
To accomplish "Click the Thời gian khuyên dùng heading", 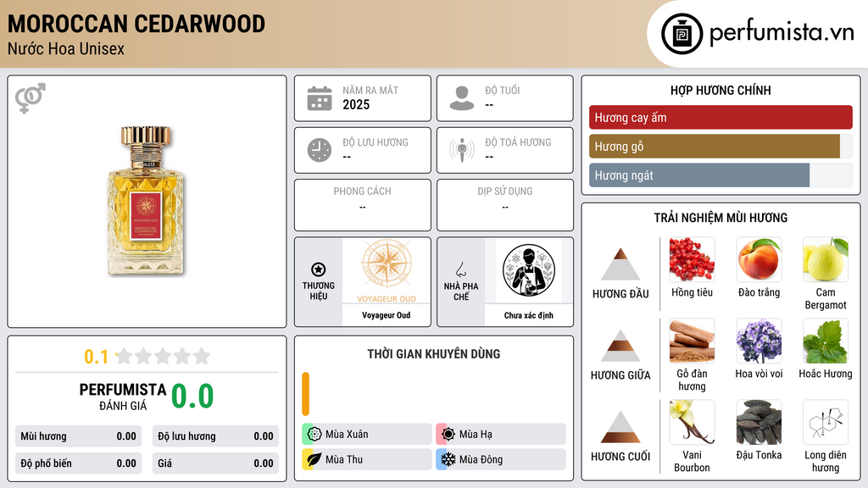I will pos(434,353).
